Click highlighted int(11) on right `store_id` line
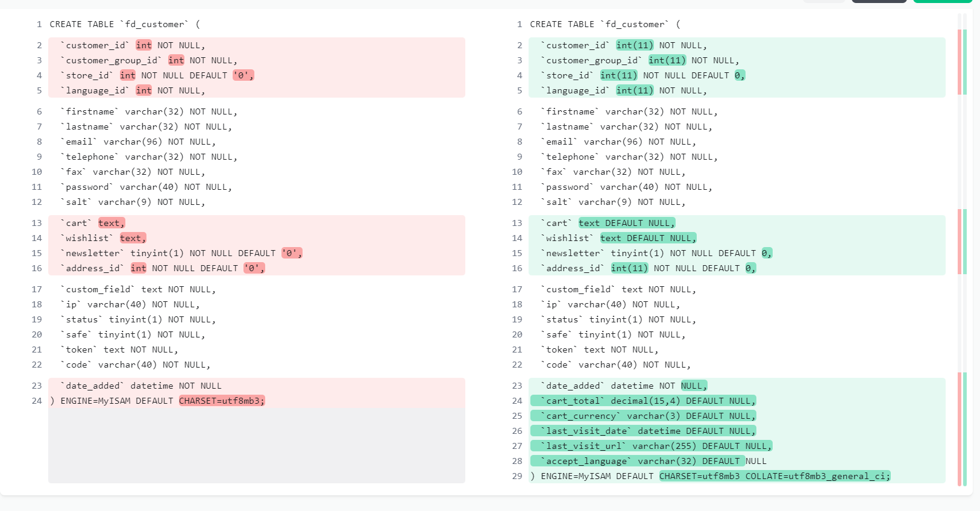This screenshot has width=980, height=511. coord(618,75)
